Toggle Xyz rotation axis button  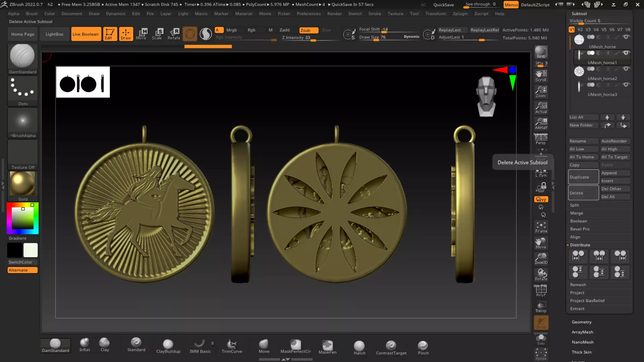pos(541,199)
